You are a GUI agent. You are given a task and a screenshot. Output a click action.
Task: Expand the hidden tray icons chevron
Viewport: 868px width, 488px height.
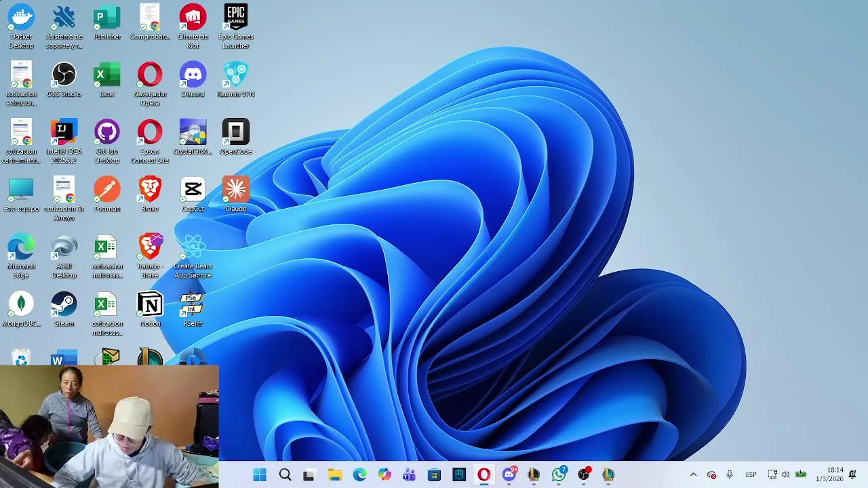pos(693,475)
